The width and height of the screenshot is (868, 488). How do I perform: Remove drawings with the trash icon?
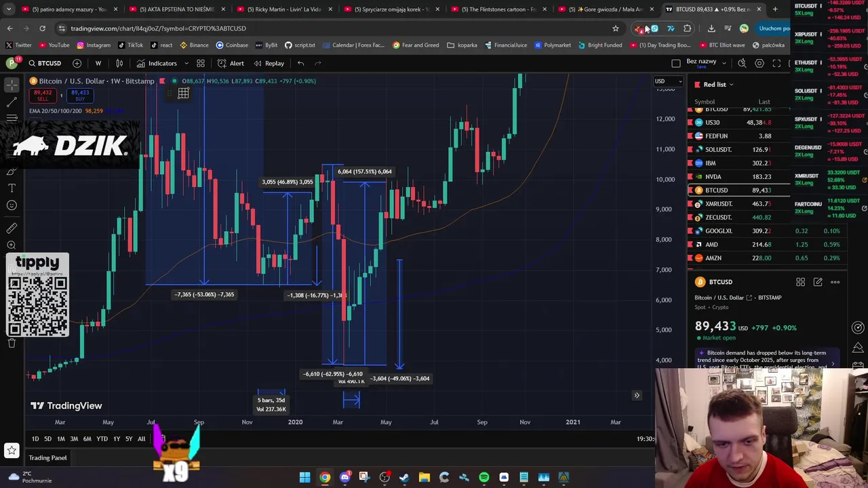(x=12, y=343)
